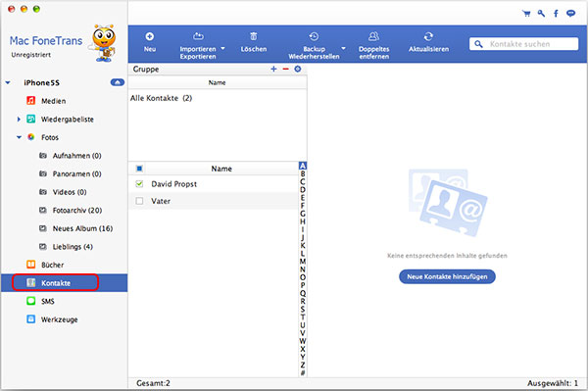Screen dimensions: 588x391
Task: Click Doppeltes entfernen toolbar icon
Action: click(x=373, y=36)
